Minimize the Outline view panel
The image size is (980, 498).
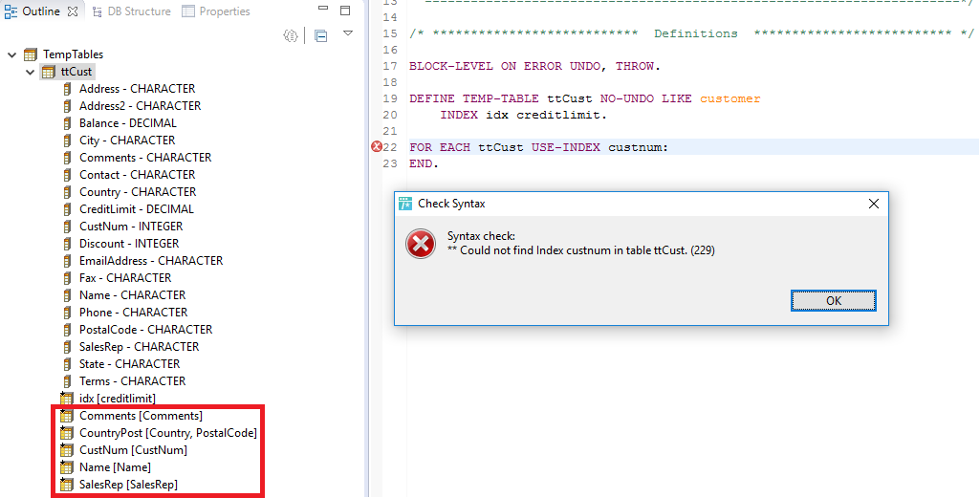point(323,9)
